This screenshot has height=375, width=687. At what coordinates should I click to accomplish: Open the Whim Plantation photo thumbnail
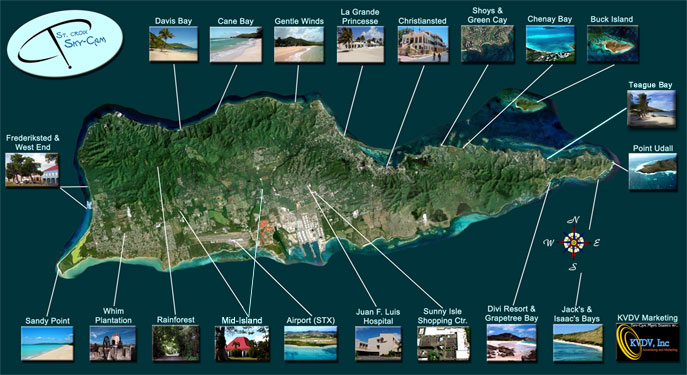pos(113,343)
